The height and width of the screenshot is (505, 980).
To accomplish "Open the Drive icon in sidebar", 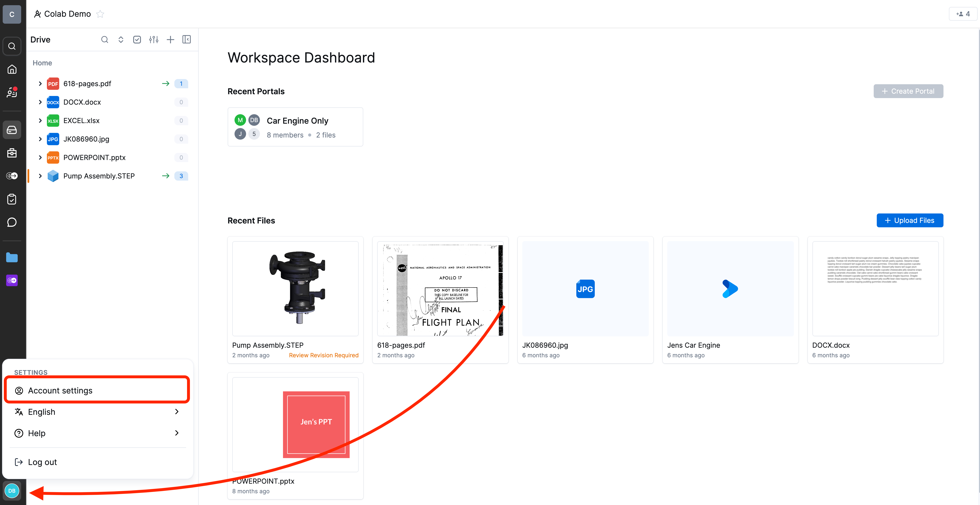I will coord(12,130).
